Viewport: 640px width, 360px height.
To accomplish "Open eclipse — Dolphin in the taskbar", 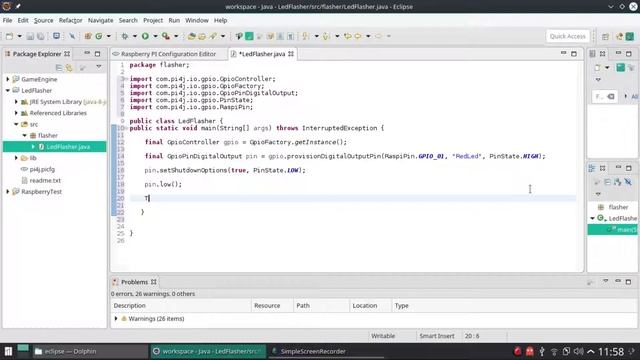I will coord(90,351).
